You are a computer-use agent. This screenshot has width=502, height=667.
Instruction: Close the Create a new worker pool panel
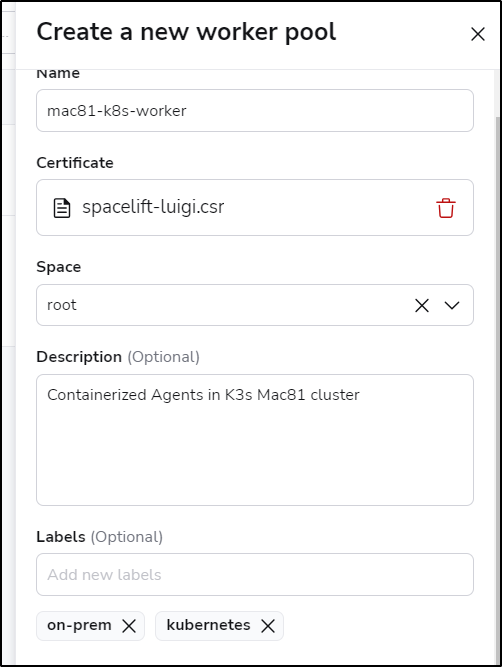(478, 34)
